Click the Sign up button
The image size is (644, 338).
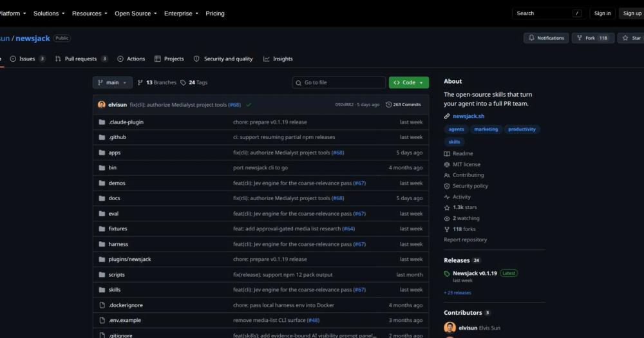[632, 14]
